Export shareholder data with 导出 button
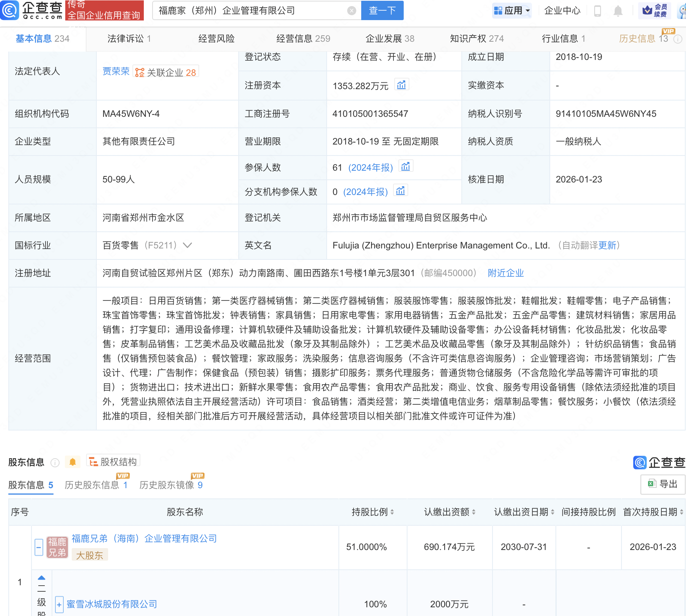The height and width of the screenshot is (616, 686). (662, 484)
